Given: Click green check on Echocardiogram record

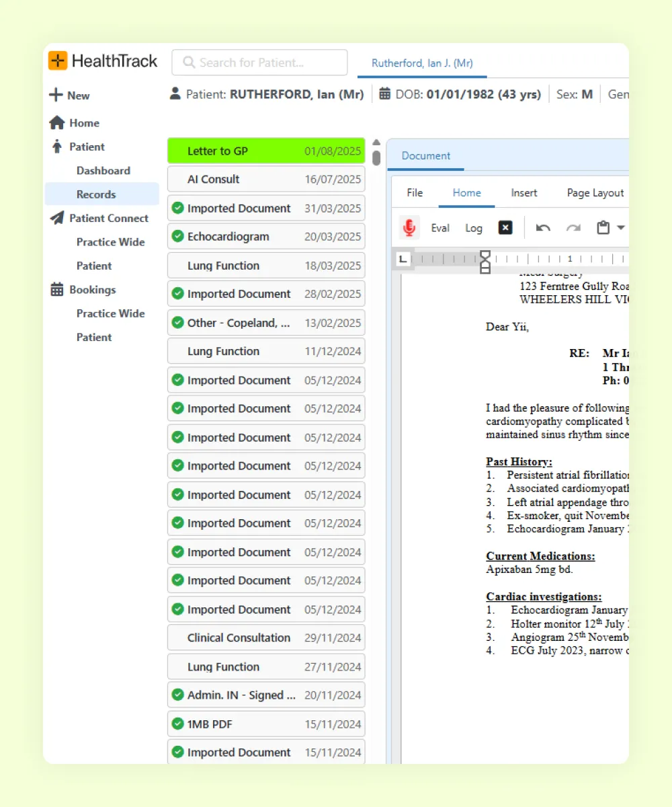Looking at the screenshot, I should click(x=177, y=236).
